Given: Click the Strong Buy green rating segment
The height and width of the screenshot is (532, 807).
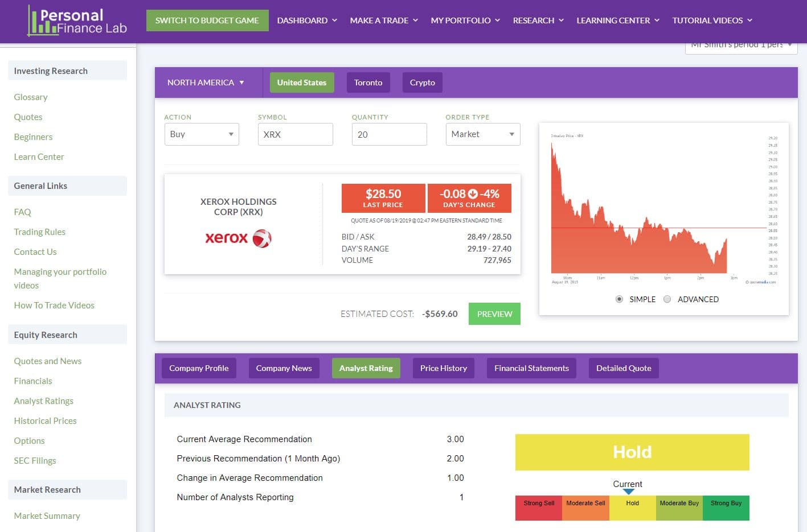Looking at the screenshot, I should [x=726, y=508].
